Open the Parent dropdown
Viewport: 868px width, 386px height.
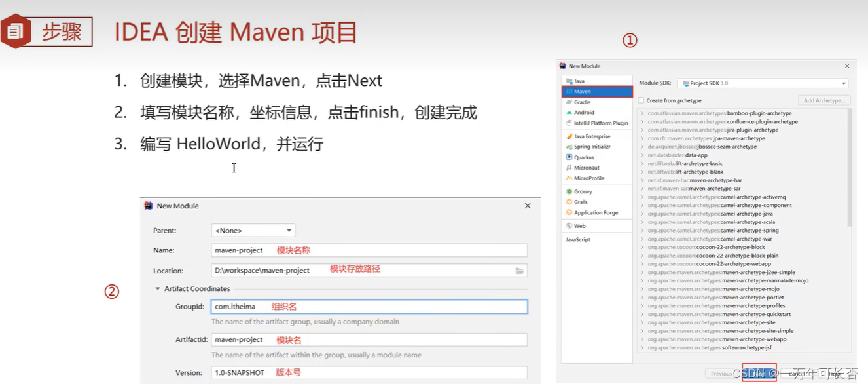pyautogui.click(x=253, y=231)
